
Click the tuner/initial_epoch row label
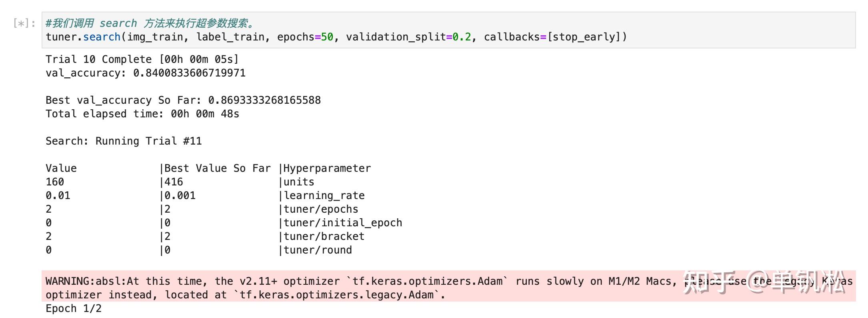(343, 223)
